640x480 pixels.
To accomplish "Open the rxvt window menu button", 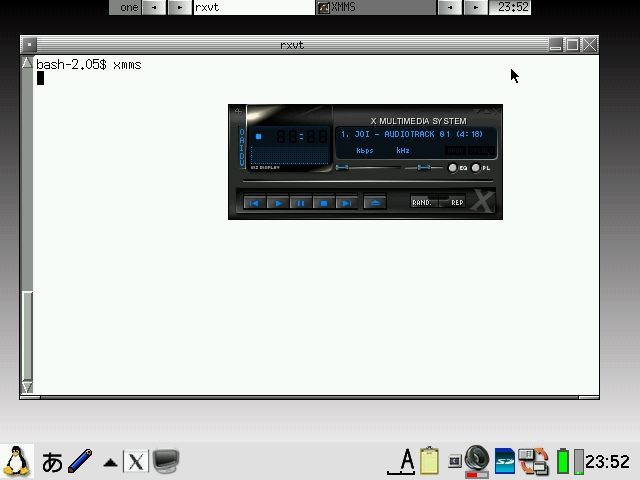I will tap(29, 45).
